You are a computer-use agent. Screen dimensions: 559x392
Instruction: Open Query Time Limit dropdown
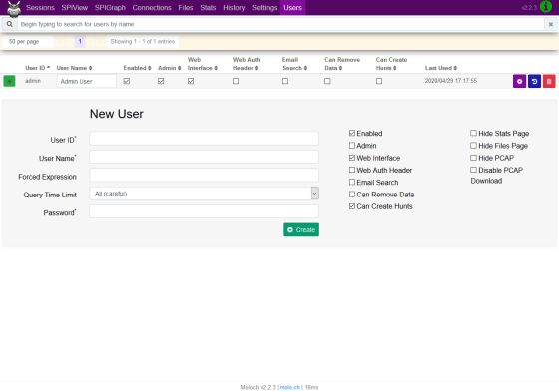pyautogui.click(x=205, y=194)
